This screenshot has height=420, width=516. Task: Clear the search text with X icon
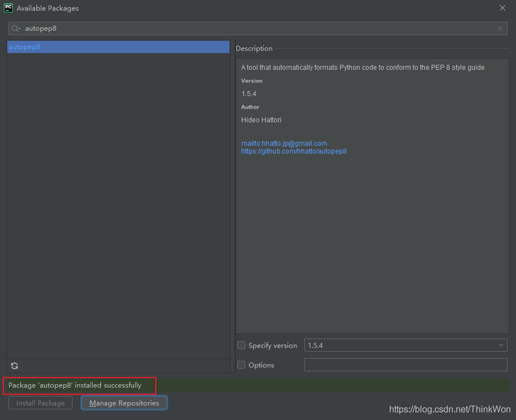[500, 28]
